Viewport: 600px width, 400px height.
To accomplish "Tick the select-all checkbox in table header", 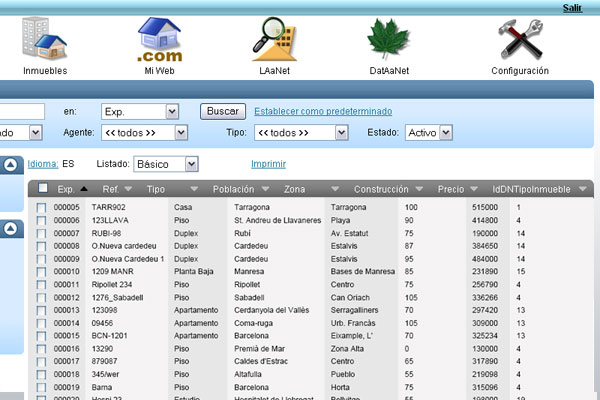I will click(x=42, y=188).
